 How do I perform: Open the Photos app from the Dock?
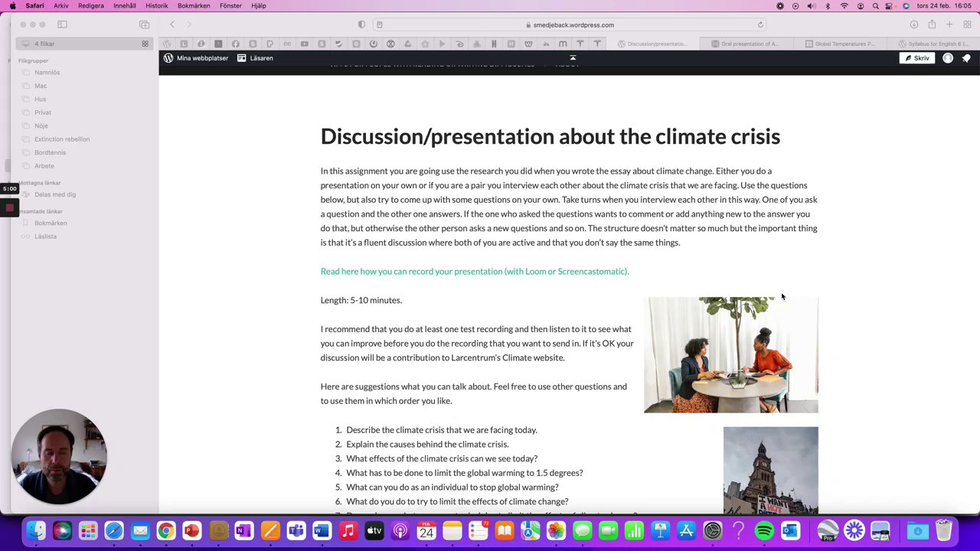556,530
